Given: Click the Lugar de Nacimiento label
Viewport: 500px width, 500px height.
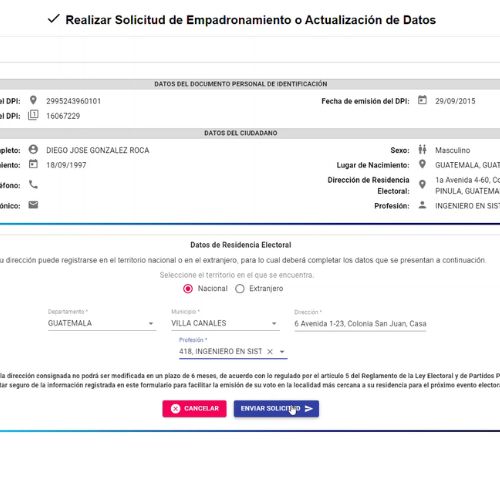Looking at the screenshot, I should [x=373, y=165].
